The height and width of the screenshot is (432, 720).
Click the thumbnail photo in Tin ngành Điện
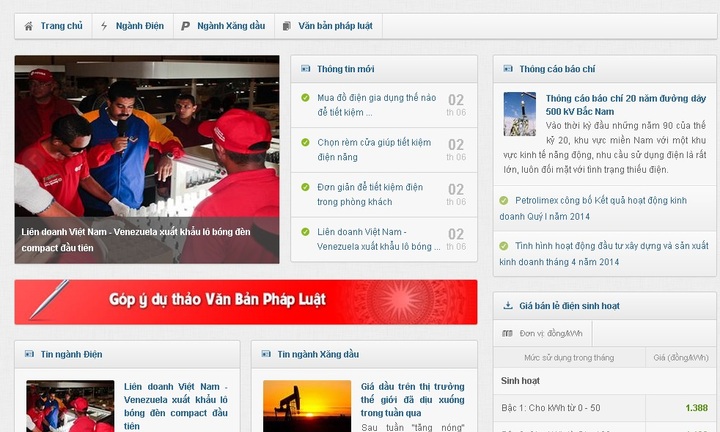[70, 406]
